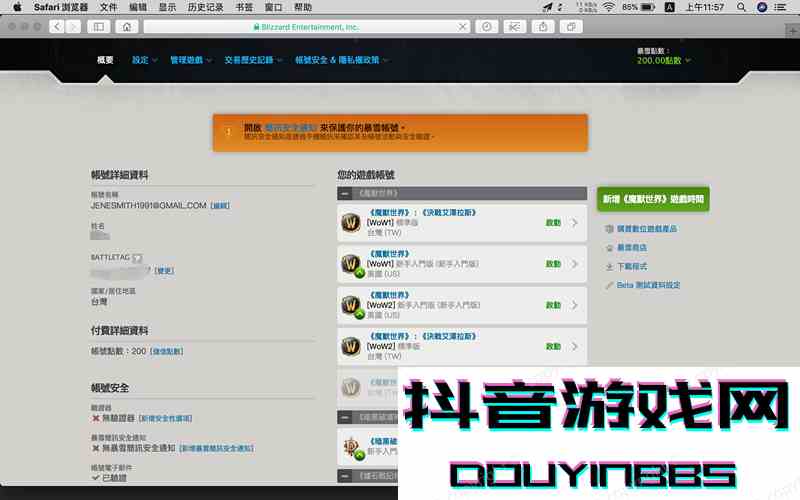Click the BattleTag help icon
Image resolution: width=800 pixels, height=500 pixels.
137,258
